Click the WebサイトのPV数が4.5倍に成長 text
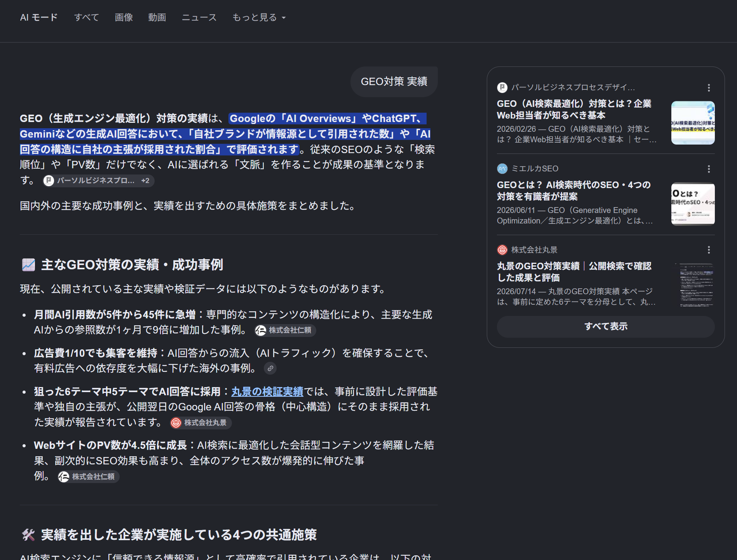The height and width of the screenshot is (560, 737). (110, 445)
